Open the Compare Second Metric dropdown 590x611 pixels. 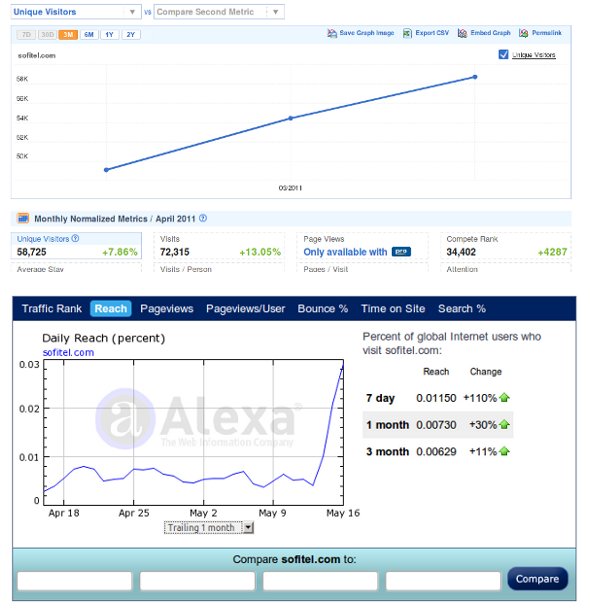pyautogui.click(x=219, y=12)
